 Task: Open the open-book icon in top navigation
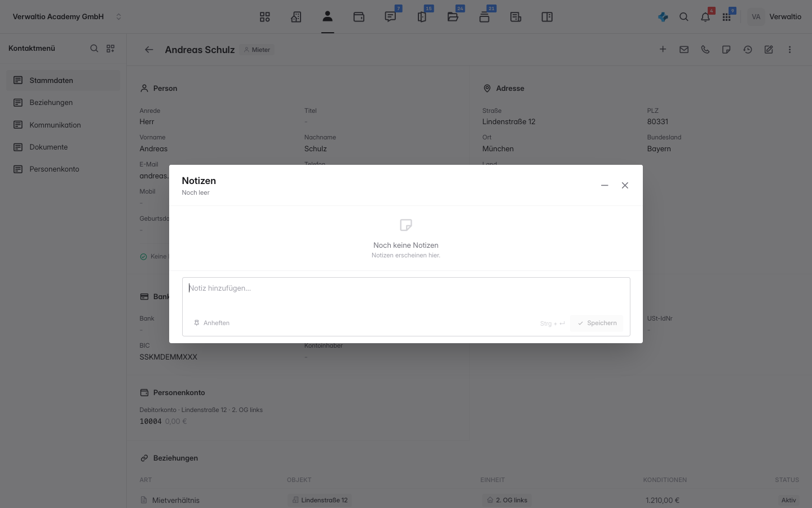[x=547, y=17]
